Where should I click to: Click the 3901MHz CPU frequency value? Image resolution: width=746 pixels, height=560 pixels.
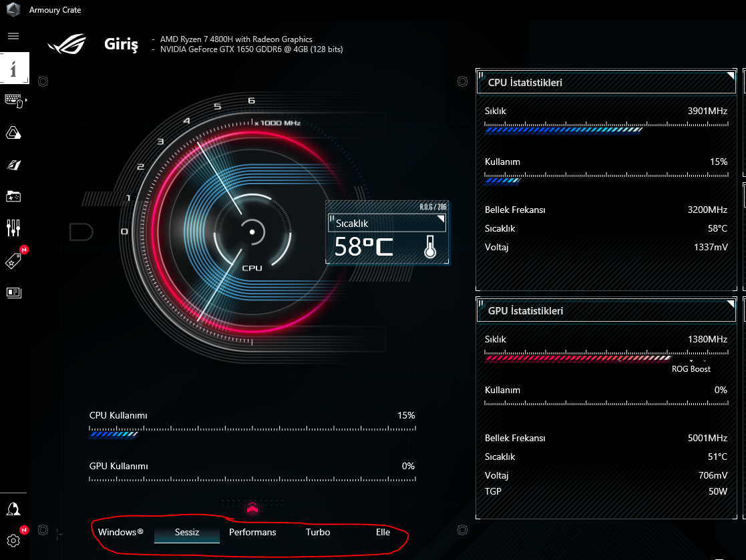(707, 111)
